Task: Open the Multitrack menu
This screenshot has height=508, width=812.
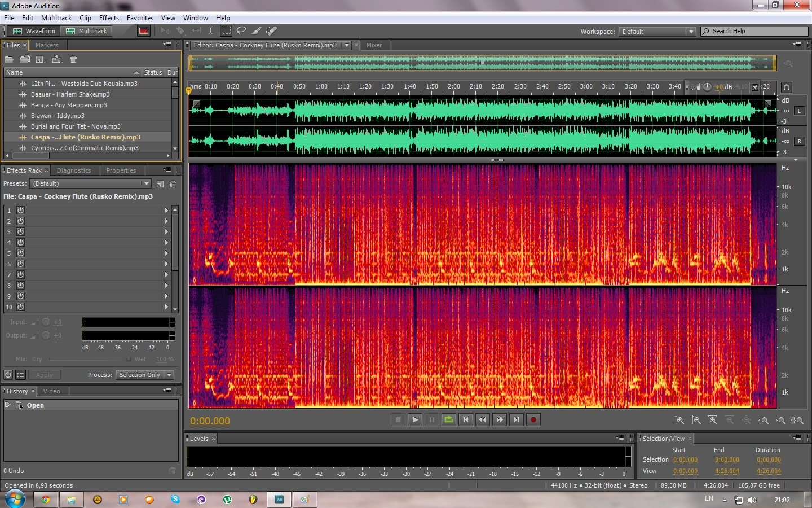Action: [x=56, y=18]
